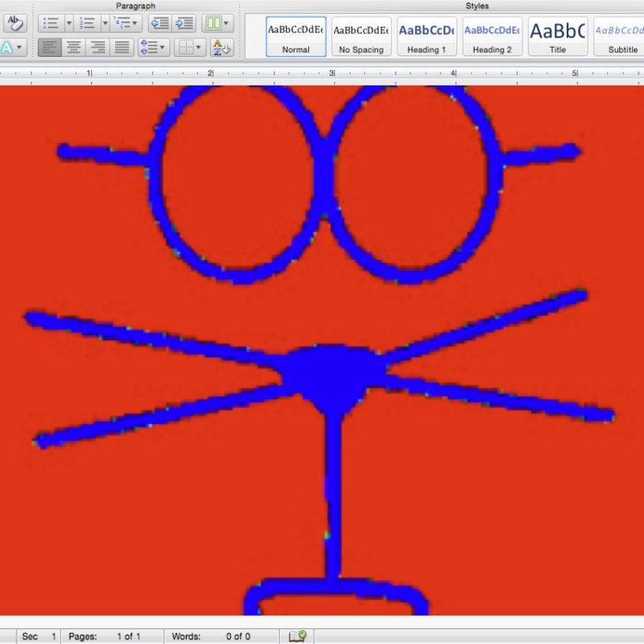Apply the Heading 1 style

pyautogui.click(x=426, y=36)
